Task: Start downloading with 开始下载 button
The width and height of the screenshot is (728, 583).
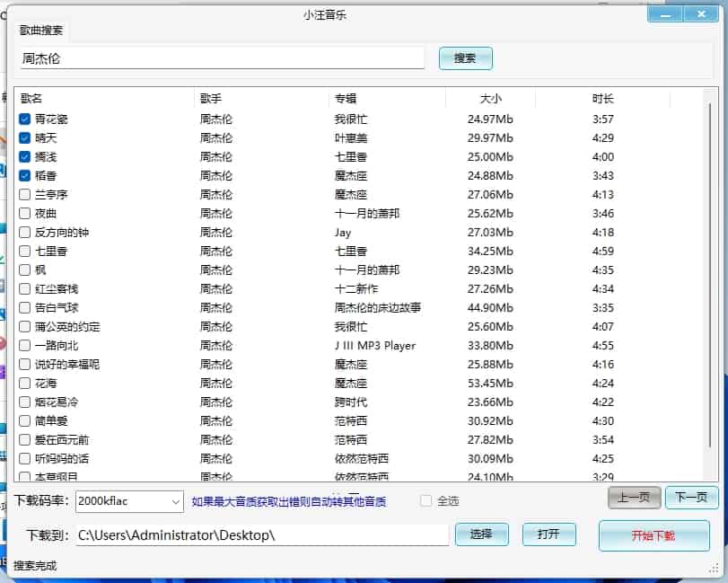Action: click(x=653, y=535)
